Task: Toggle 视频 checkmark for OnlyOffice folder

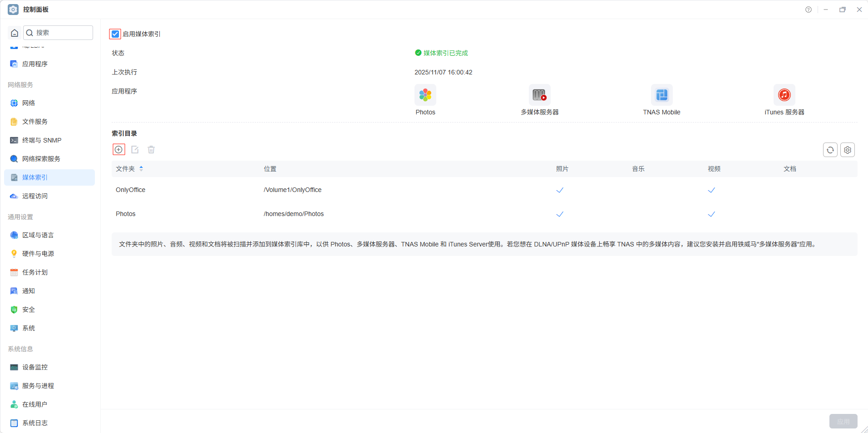Action: 711,190
